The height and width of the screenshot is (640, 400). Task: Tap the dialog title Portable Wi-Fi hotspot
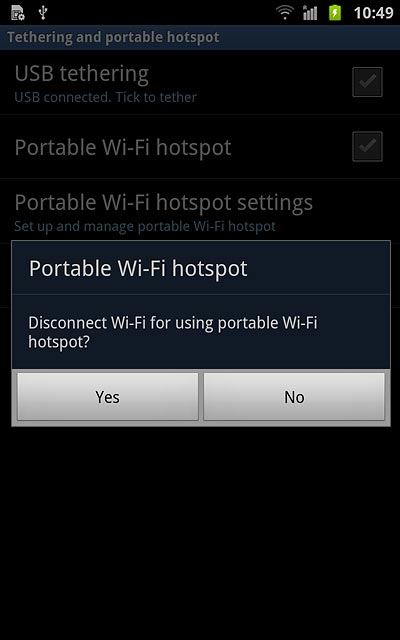(x=138, y=269)
